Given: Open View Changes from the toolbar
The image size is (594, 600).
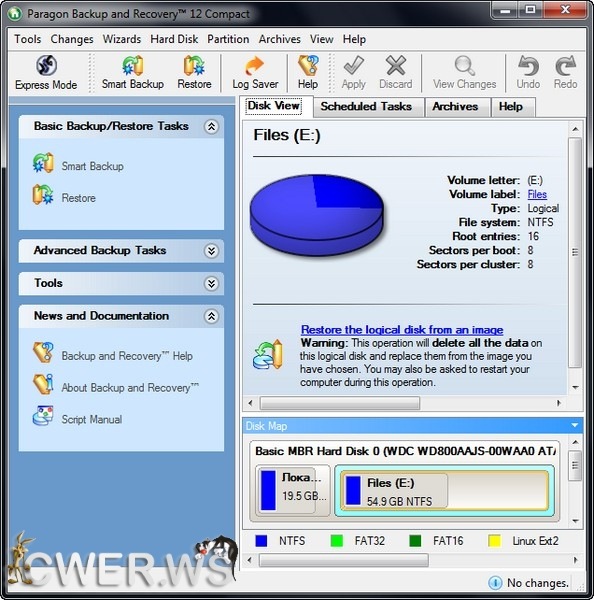Looking at the screenshot, I should [x=464, y=73].
